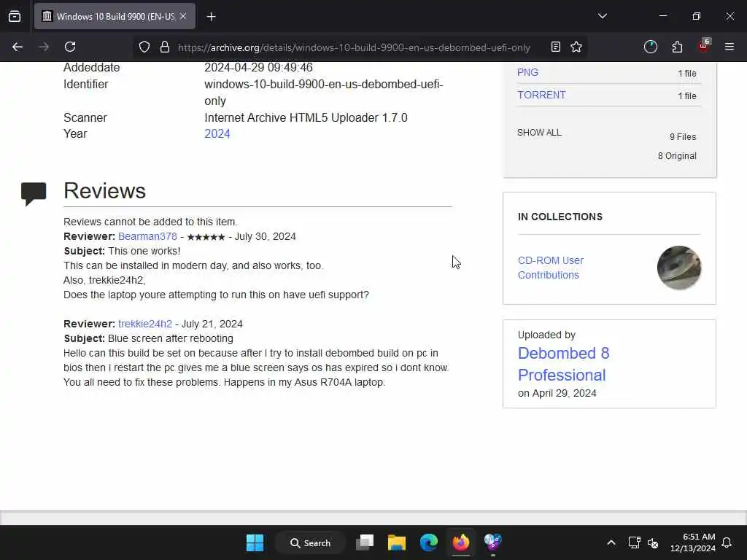Restore down the Firefox window

point(697,16)
